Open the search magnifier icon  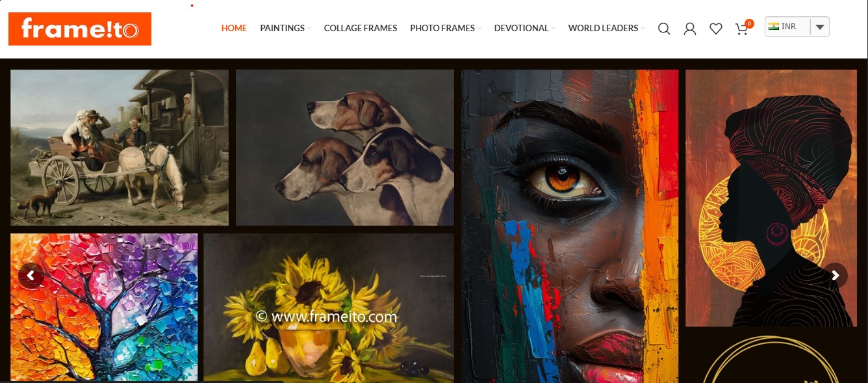point(664,29)
